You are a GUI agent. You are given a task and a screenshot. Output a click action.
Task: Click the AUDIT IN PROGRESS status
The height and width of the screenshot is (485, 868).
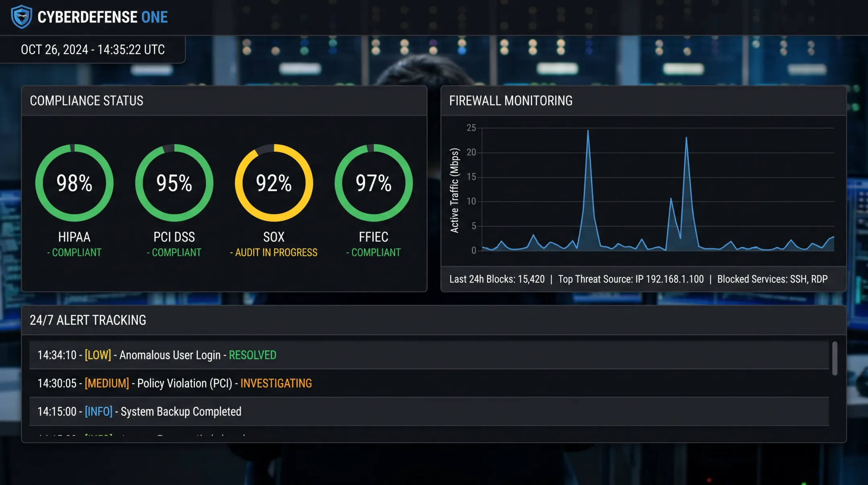(x=274, y=253)
